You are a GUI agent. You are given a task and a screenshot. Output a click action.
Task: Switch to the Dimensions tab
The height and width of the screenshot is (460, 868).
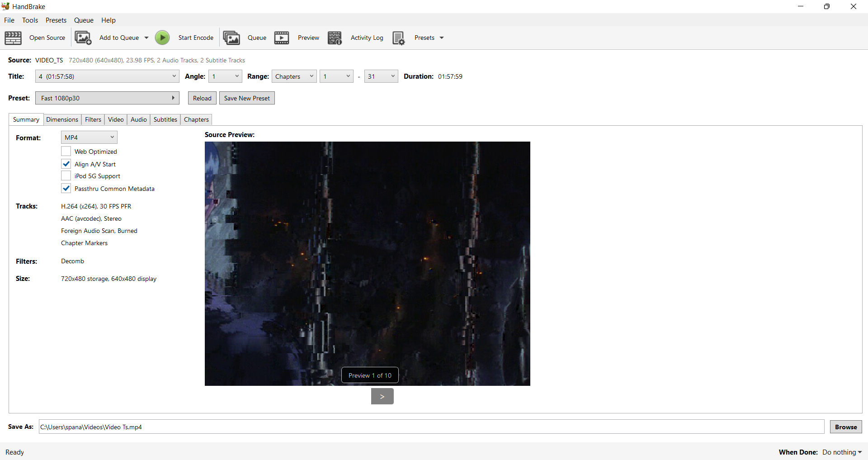[62, 119]
